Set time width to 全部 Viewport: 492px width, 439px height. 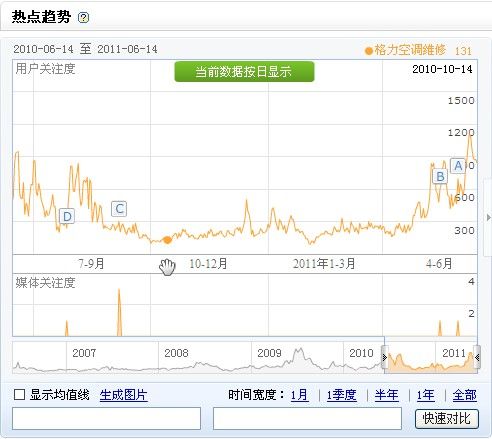tap(464, 395)
